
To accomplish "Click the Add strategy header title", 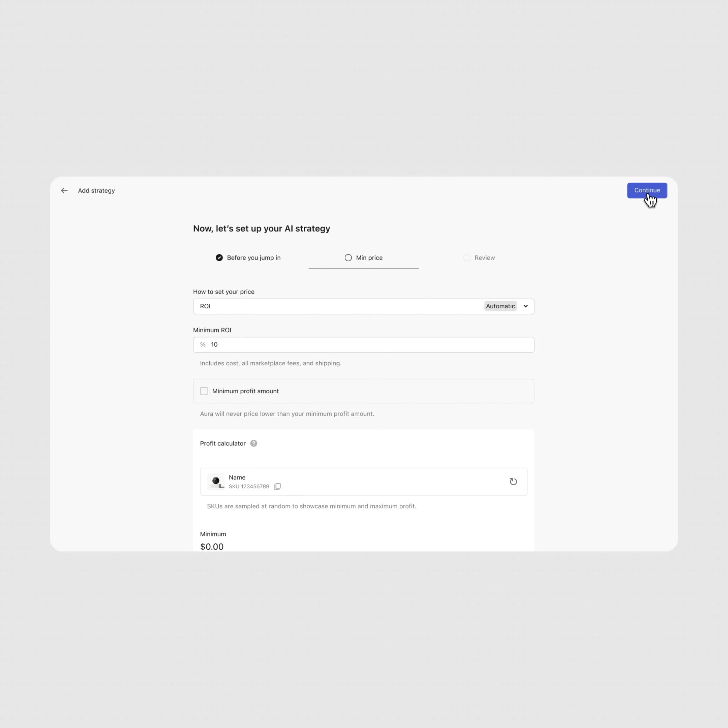I will click(96, 191).
